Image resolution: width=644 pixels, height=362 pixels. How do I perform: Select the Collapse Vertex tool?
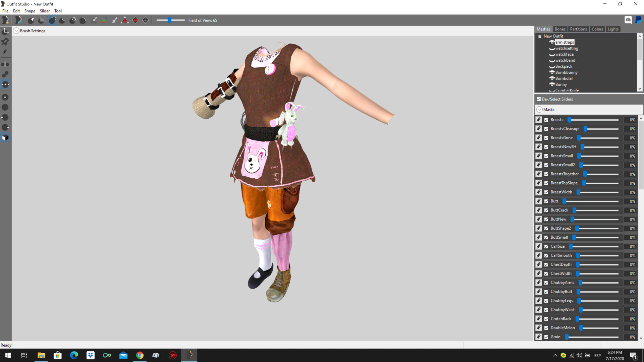pos(125,20)
